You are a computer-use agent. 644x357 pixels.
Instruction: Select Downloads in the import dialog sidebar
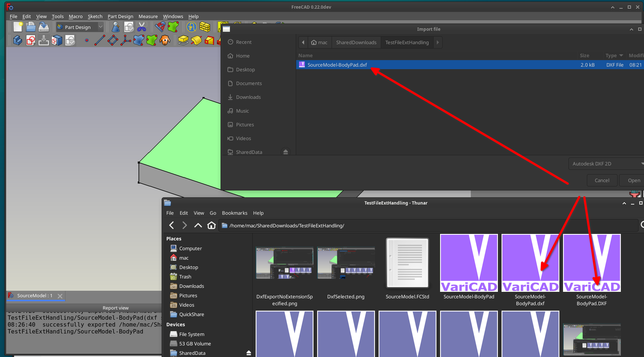(x=248, y=97)
